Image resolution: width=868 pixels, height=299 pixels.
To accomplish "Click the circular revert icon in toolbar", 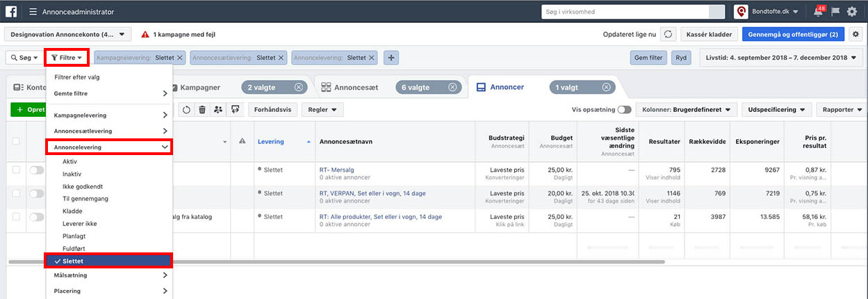I will pos(186,110).
